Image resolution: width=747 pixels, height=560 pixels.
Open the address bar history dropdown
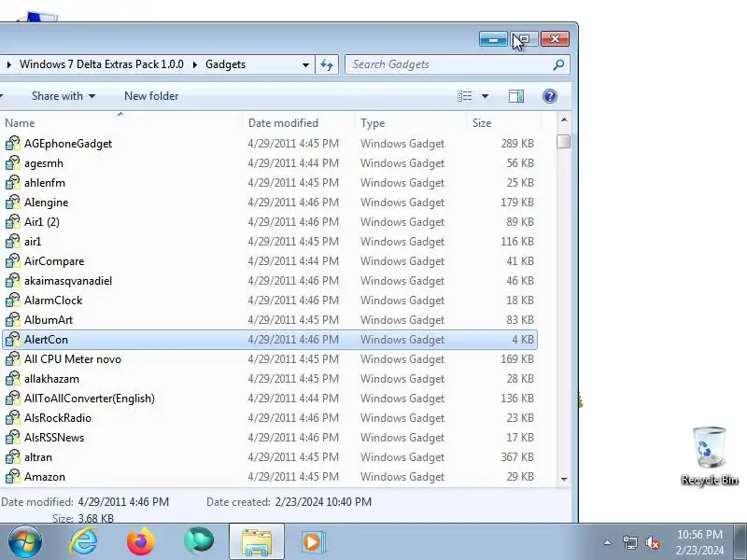click(x=305, y=64)
